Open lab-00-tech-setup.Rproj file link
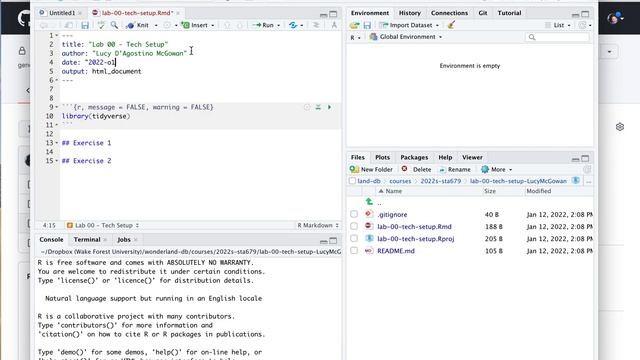The image size is (640, 360). pos(416,239)
